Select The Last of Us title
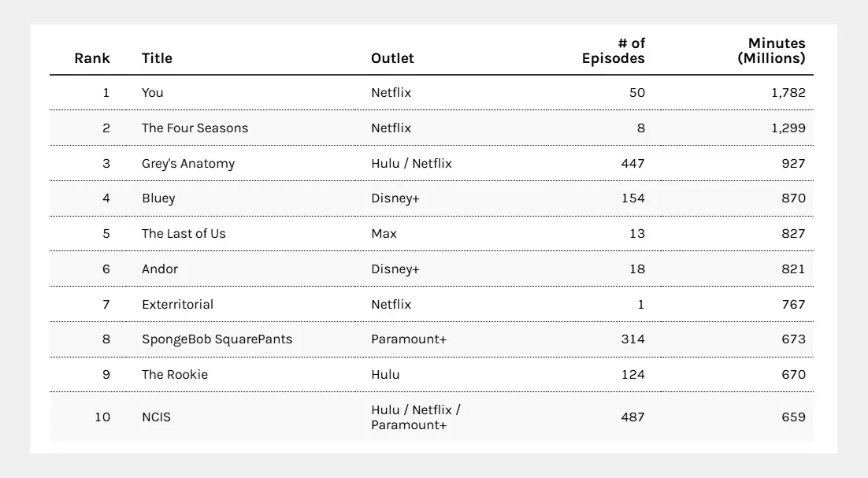The height and width of the screenshot is (478, 868). point(184,233)
